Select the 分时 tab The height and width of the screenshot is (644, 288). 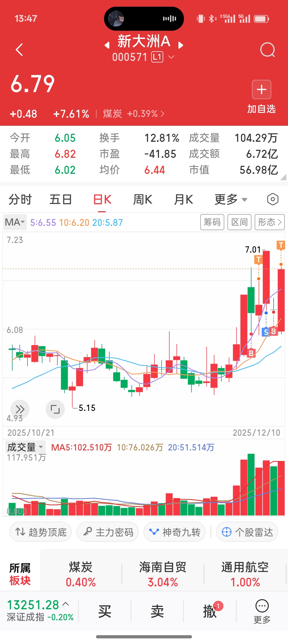[20, 199]
